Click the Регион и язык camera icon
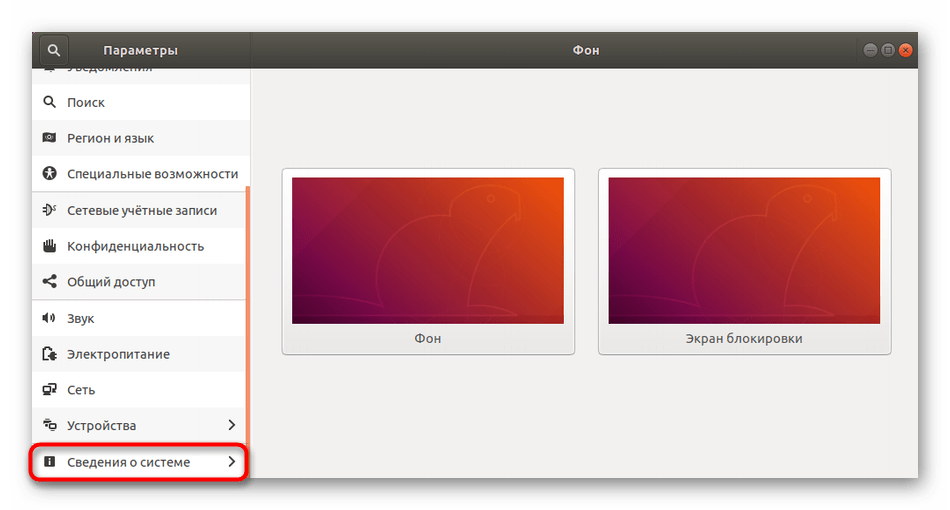950x510 pixels. coord(49,138)
